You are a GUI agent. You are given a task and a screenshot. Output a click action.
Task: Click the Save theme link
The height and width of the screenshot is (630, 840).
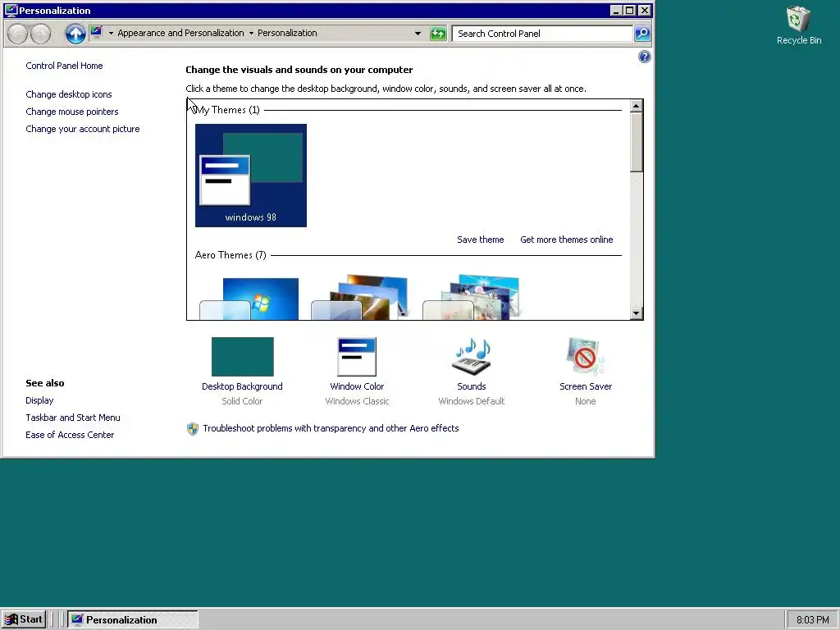480,240
